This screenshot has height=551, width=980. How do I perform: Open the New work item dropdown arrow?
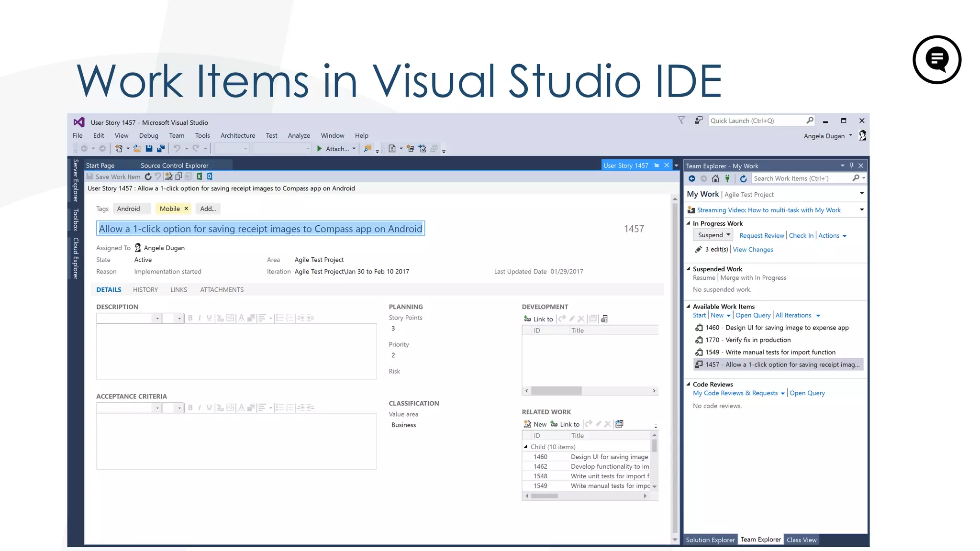point(728,316)
